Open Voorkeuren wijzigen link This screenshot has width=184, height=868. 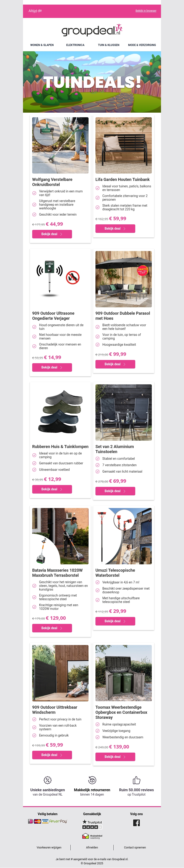[49, 847]
